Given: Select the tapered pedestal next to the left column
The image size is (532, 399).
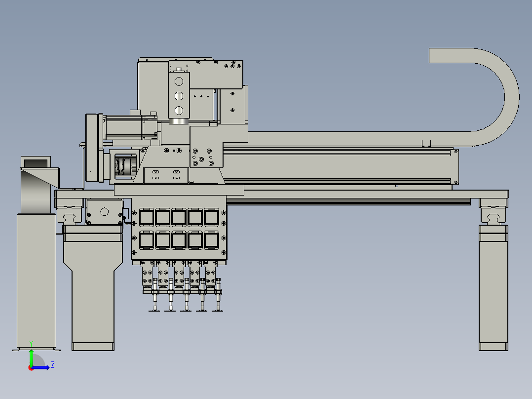Looking at the screenshot, I should pyautogui.click(x=93, y=289).
